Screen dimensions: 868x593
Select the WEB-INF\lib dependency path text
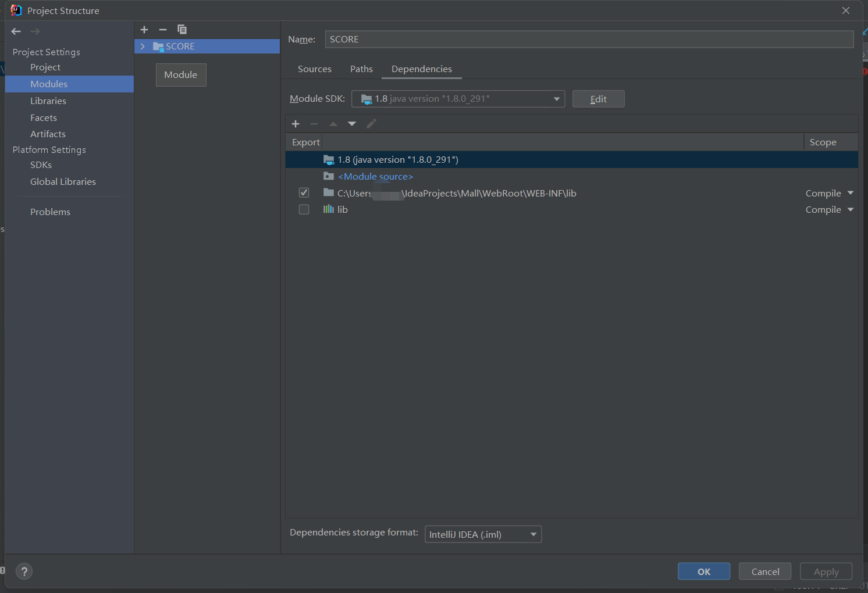click(457, 193)
